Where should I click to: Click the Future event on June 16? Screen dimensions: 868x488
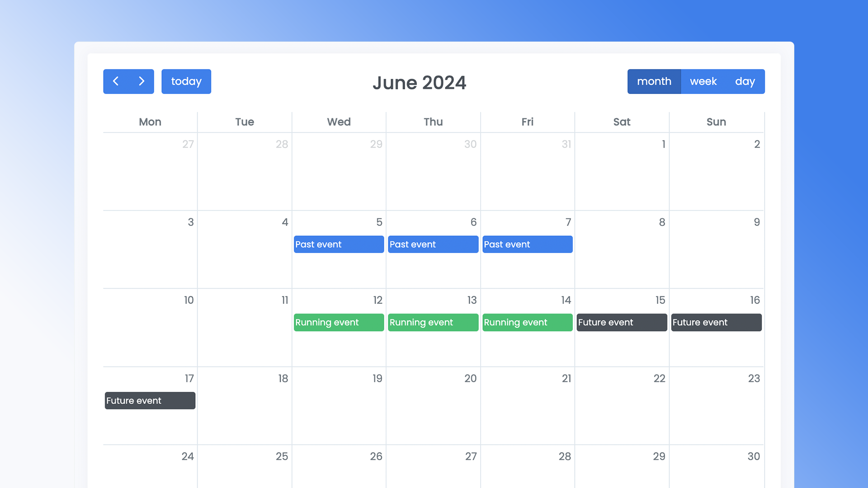click(x=715, y=322)
